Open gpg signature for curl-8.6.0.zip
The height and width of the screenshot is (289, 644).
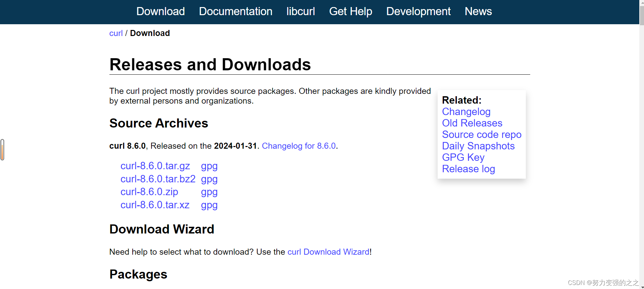click(x=209, y=192)
